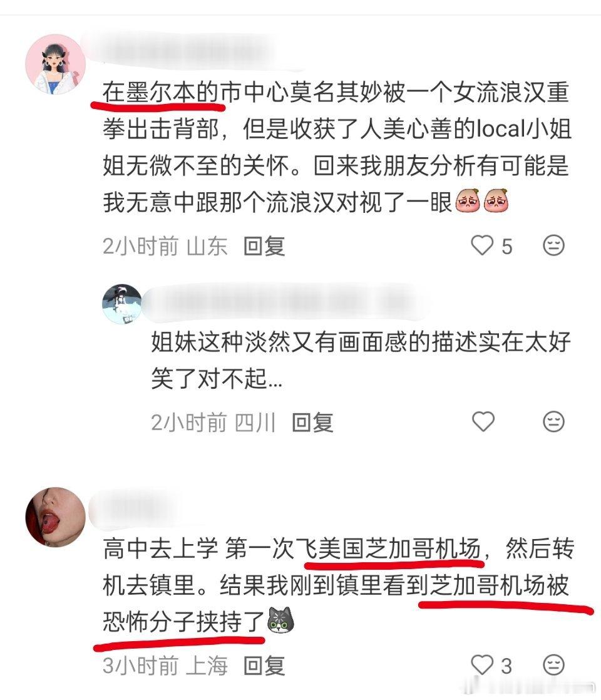Tap the like count 5
601x700 pixels.
pos(506,247)
